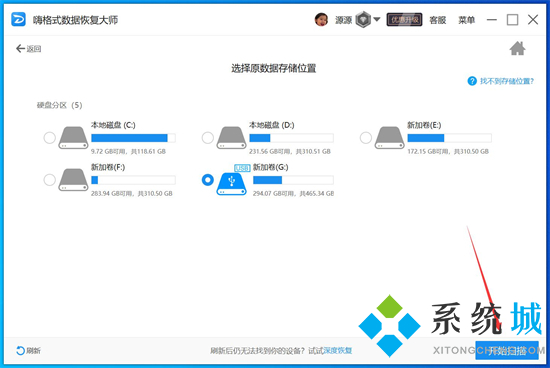The height and width of the screenshot is (368, 550).
Task: Go to home page via house icon
Action: tap(517, 48)
